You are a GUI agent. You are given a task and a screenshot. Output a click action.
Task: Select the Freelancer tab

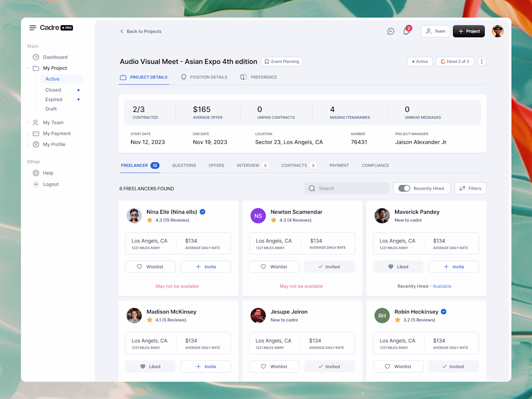(x=140, y=165)
